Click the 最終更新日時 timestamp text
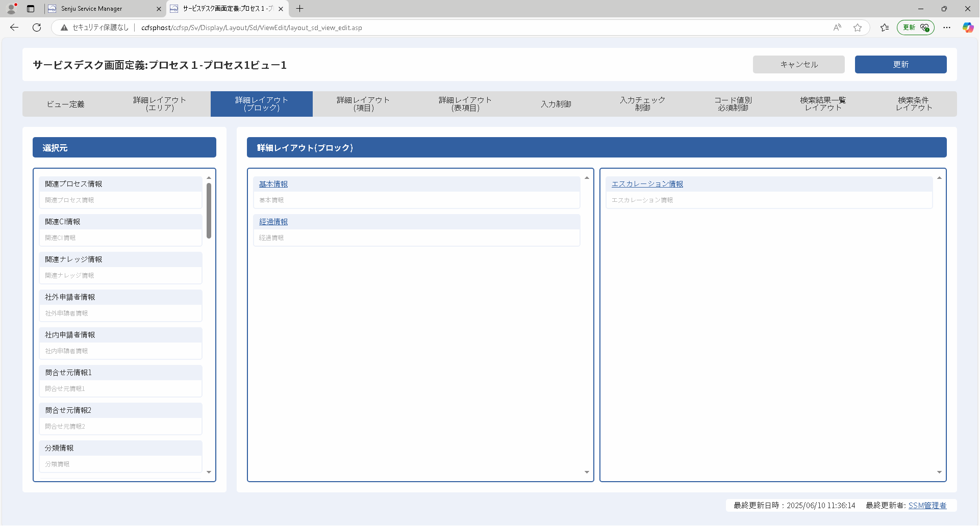Image resolution: width=980 pixels, height=526 pixels. tap(794, 505)
